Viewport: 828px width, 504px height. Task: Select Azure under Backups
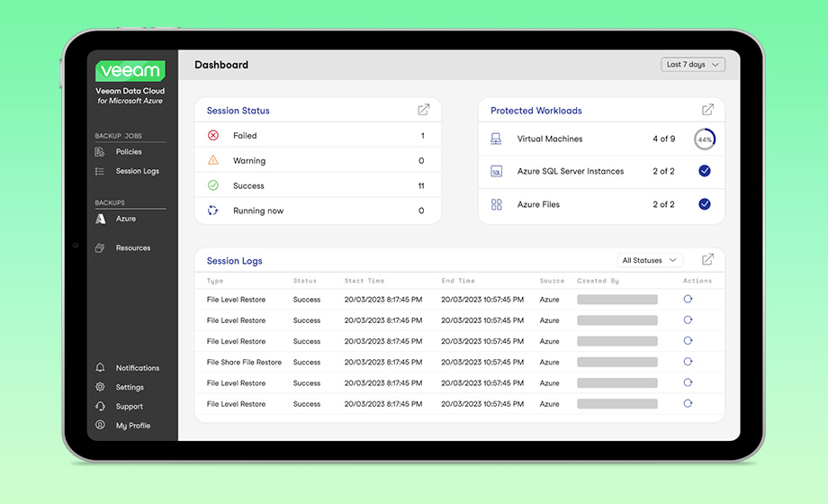point(126,219)
